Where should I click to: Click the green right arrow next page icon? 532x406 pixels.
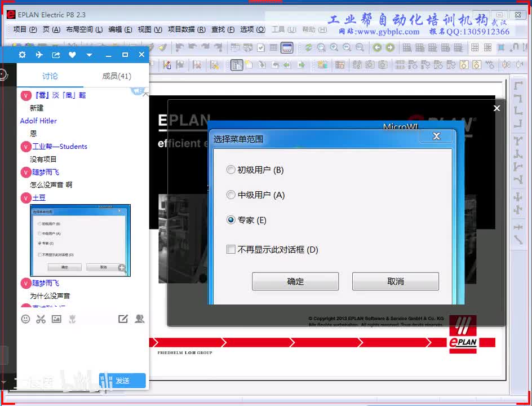[x=301, y=64]
